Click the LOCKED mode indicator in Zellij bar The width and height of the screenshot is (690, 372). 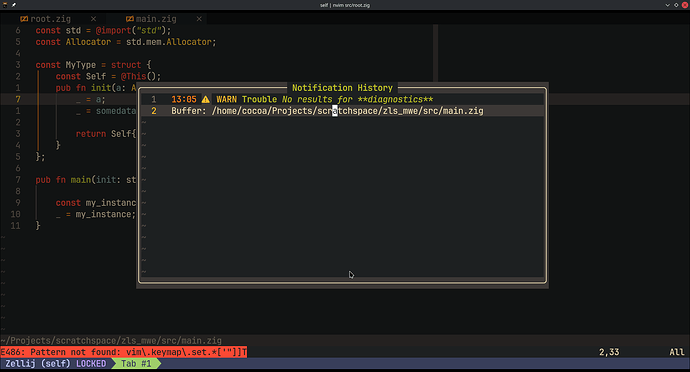click(x=91, y=364)
